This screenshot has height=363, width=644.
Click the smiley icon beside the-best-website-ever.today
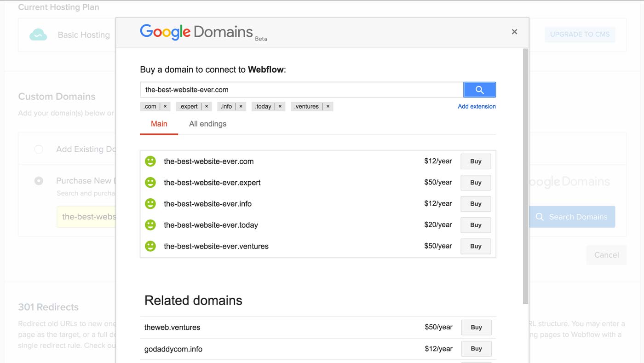point(150,225)
